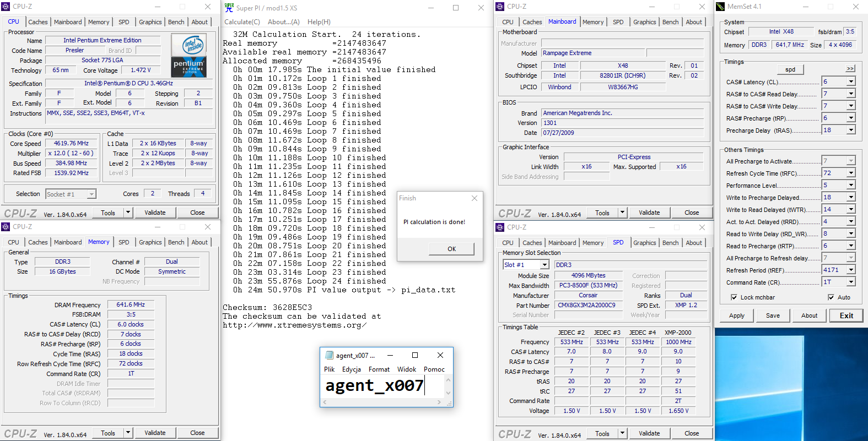Click the Multiplier x 12.0 value
This screenshot has width=868, height=441.
pos(71,153)
